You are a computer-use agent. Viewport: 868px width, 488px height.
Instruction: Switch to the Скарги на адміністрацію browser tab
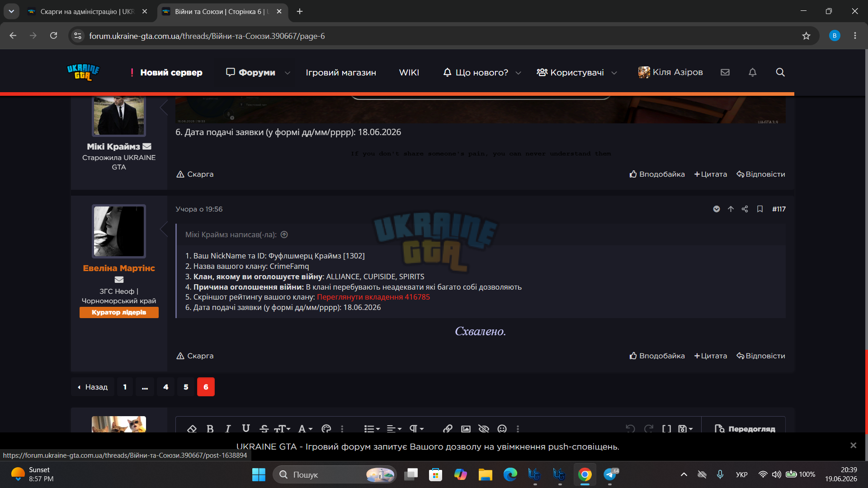coord(87,11)
